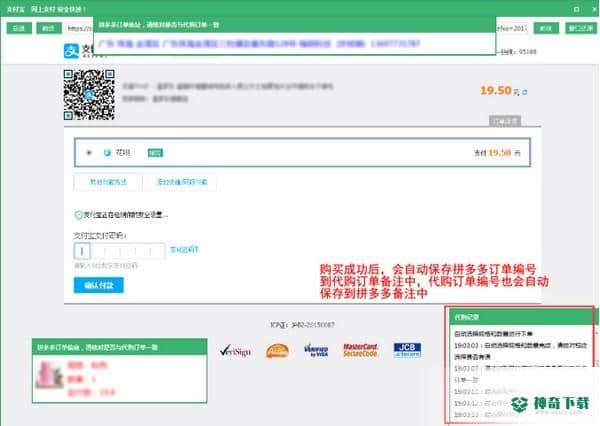Click the 后退 back button in the toolbar
Screen dimensions: 600x426
(x=19, y=28)
